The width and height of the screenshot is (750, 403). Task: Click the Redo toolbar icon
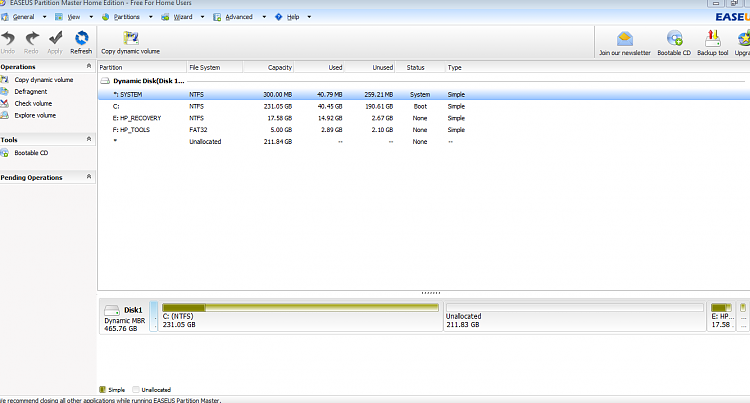click(x=32, y=38)
